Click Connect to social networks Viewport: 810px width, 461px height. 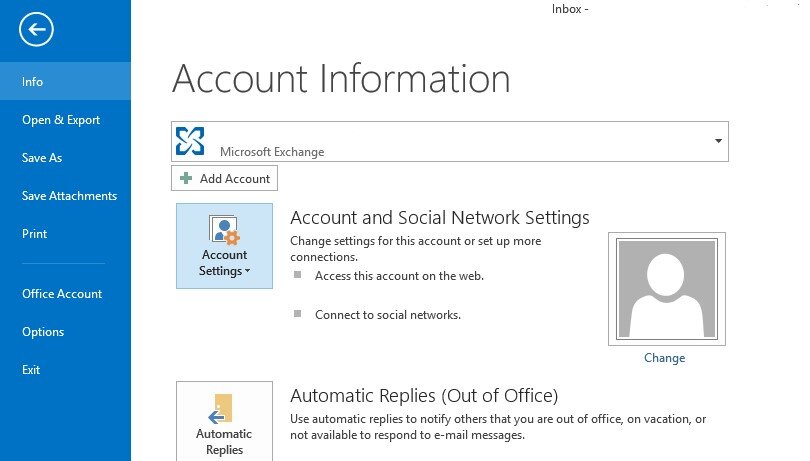tap(387, 314)
